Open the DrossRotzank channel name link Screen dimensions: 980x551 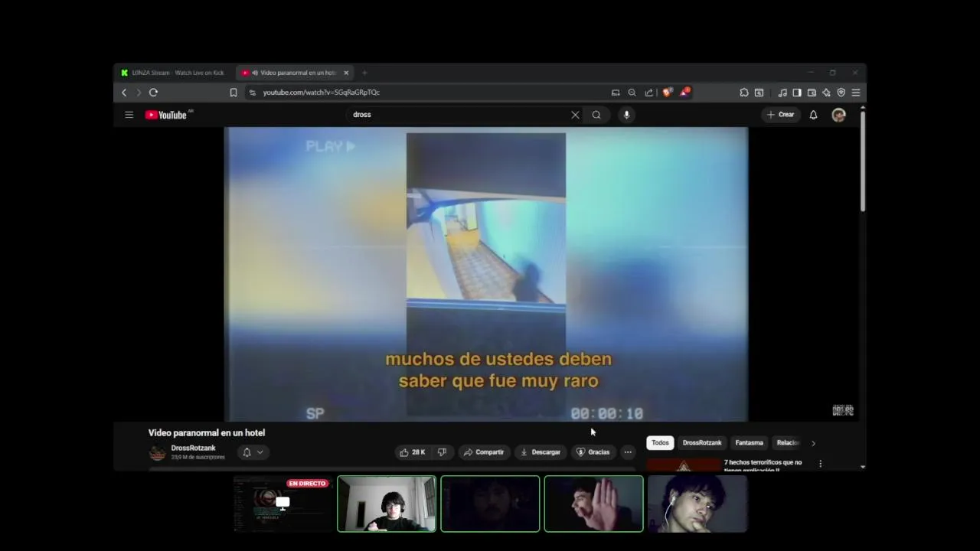tap(193, 448)
